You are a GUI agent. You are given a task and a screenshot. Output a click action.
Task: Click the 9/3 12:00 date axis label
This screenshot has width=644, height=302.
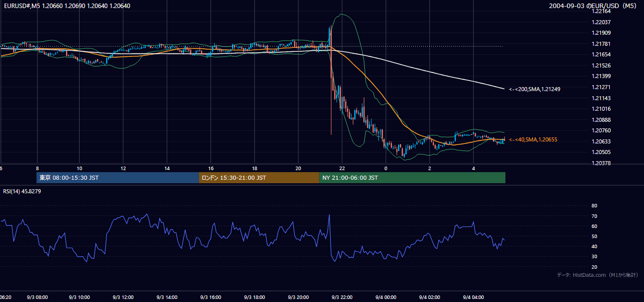(x=124, y=297)
